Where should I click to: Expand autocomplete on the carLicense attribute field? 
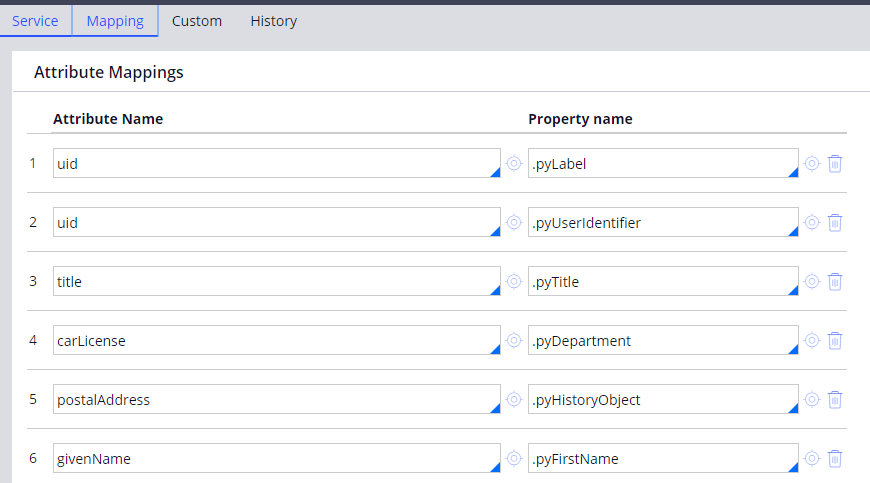[x=495, y=349]
